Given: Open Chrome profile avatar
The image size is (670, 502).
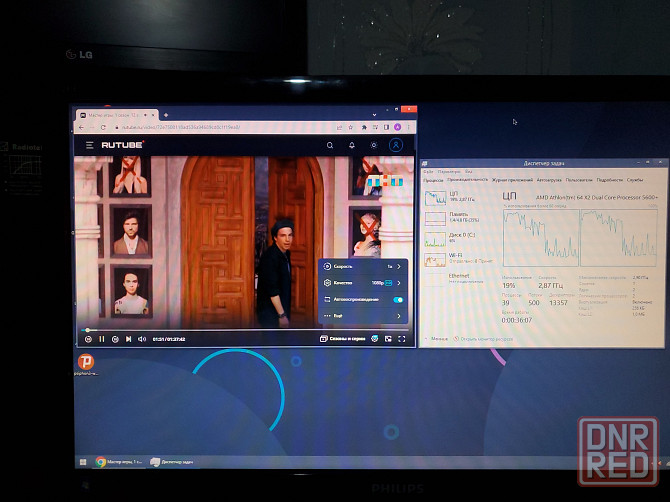Looking at the screenshot, I should point(397,127).
